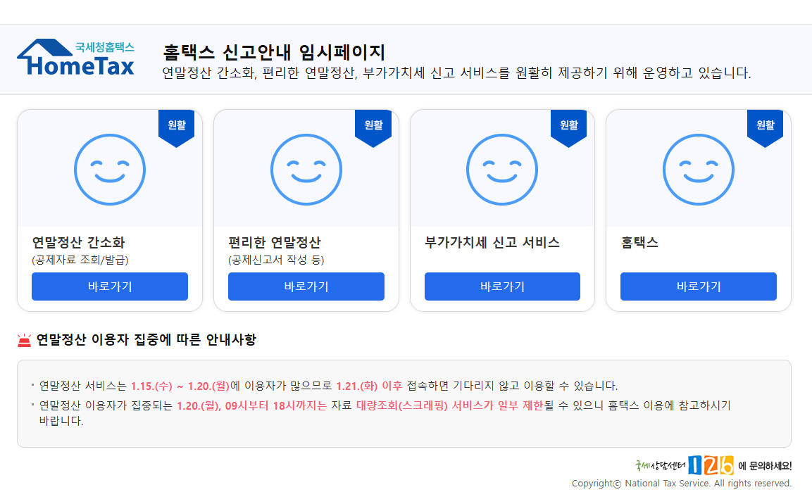The image size is (812, 504).
Task: Click the 홈택스 card title
Action: [639, 242]
